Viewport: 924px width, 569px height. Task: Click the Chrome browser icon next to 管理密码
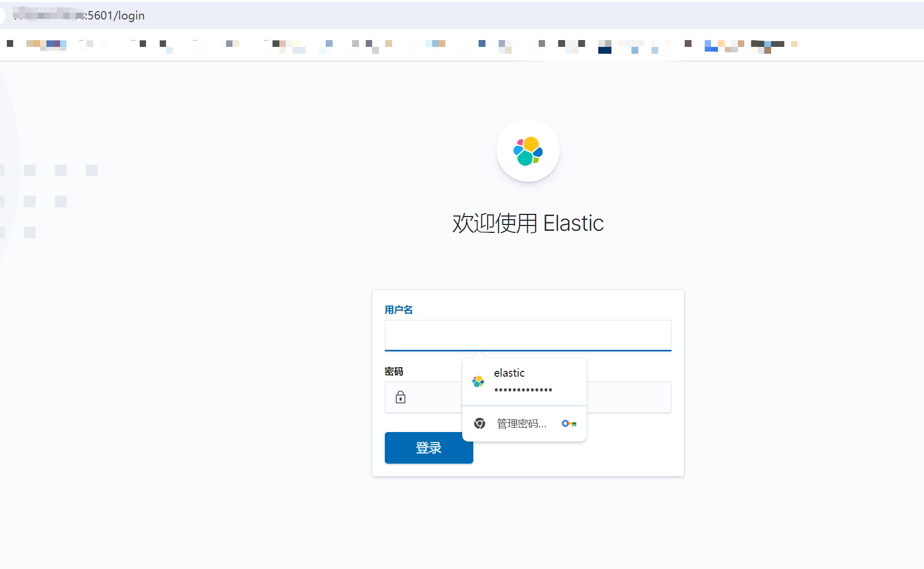479,423
